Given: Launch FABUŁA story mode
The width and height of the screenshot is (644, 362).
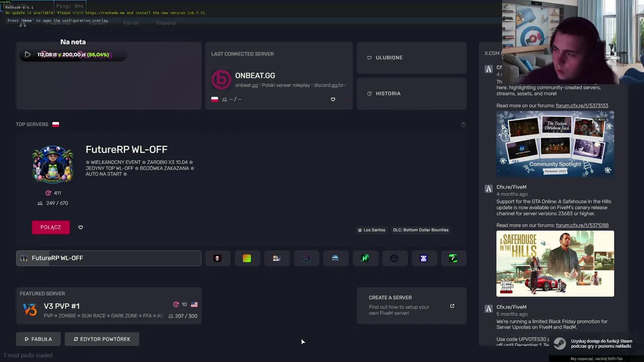Looking at the screenshot, I should 38,339.
